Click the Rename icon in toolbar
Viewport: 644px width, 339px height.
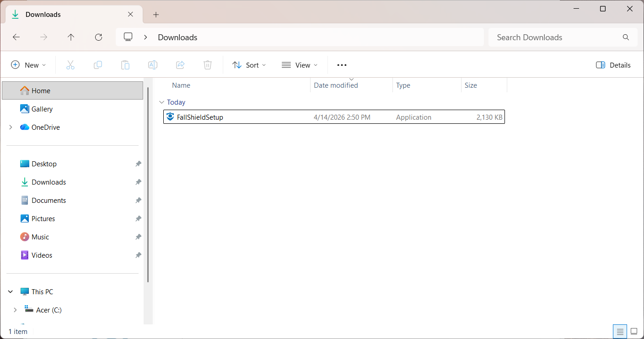(153, 65)
